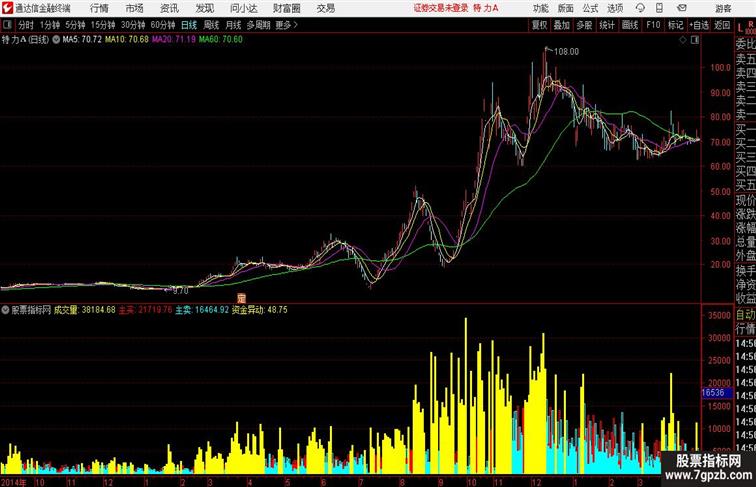Open the 功能 menu
Screen dimensions: 756x487
pyautogui.click(x=540, y=8)
